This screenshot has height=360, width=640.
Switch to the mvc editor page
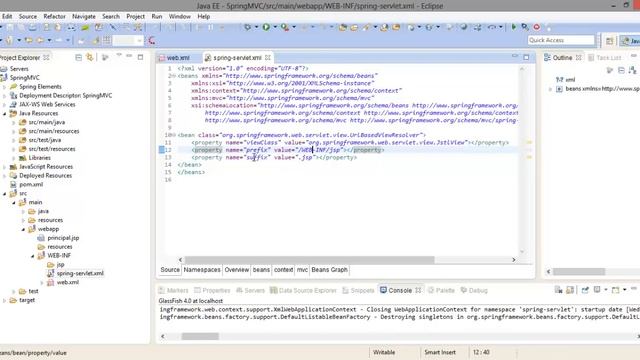pos(302,270)
